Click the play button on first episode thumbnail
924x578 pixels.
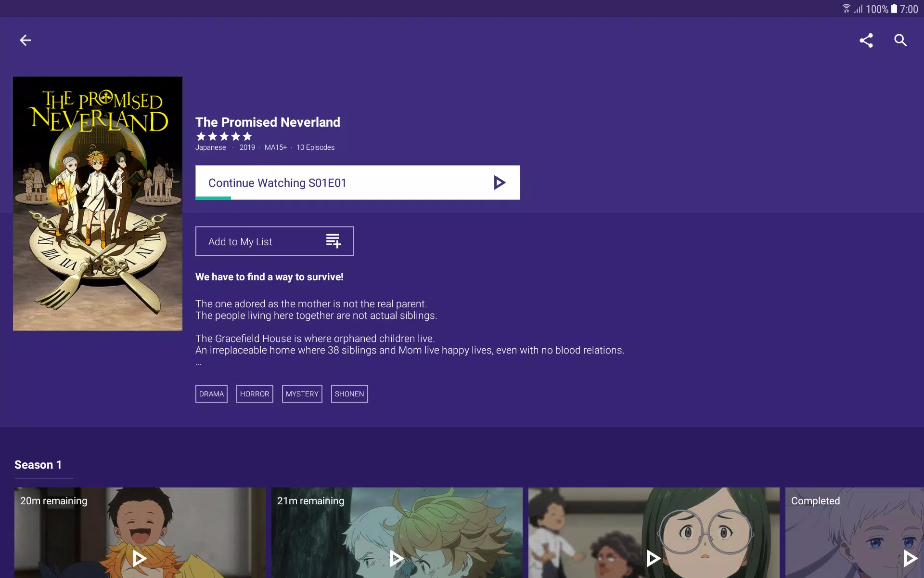click(x=139, y=558)
